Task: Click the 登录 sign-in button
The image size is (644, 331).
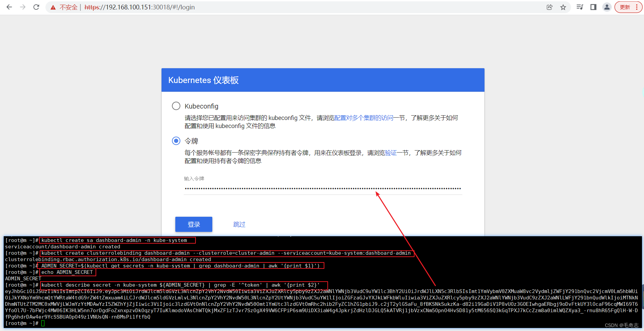Action: pos(194,224)
